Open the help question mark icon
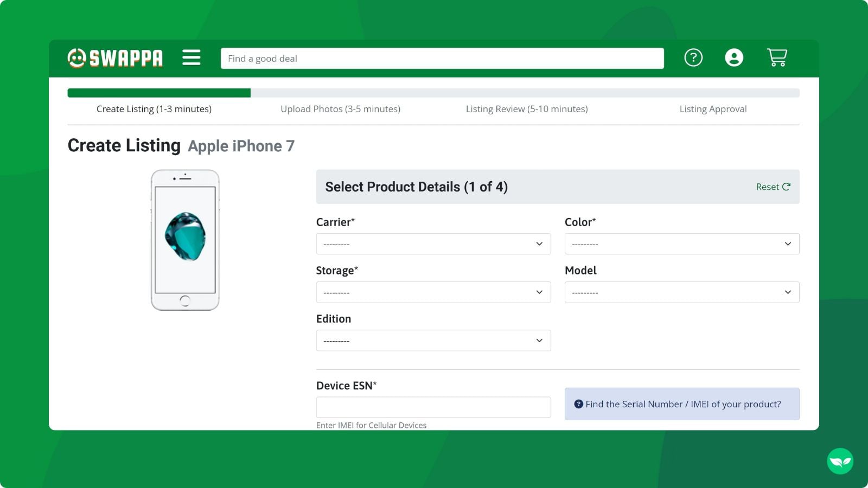The width and height of the screenshot is (868, 488). point(693,57)
